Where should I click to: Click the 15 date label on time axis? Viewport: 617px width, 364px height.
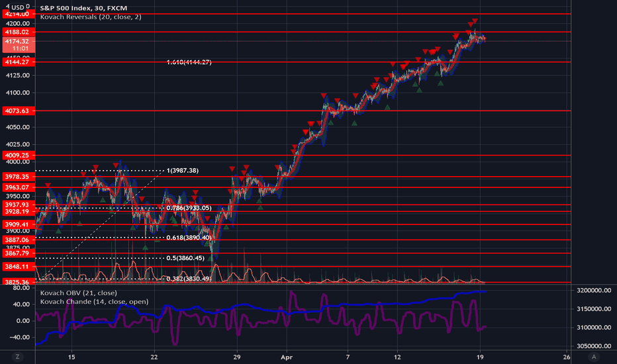[x=71, y=357]
